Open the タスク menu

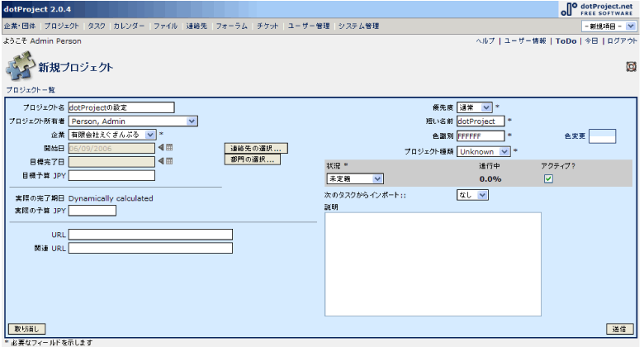(x=97, y=26)
